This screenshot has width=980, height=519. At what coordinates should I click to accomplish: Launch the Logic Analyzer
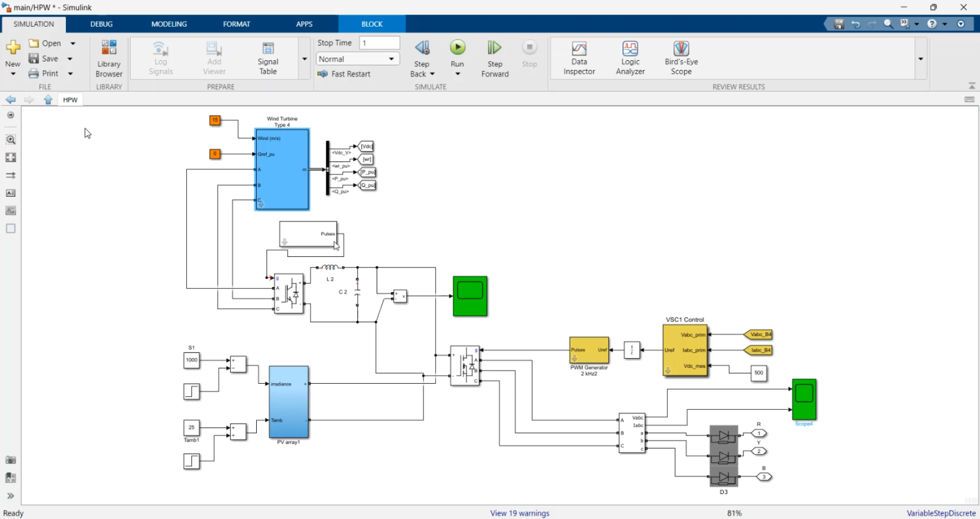[x=630, y=58]
